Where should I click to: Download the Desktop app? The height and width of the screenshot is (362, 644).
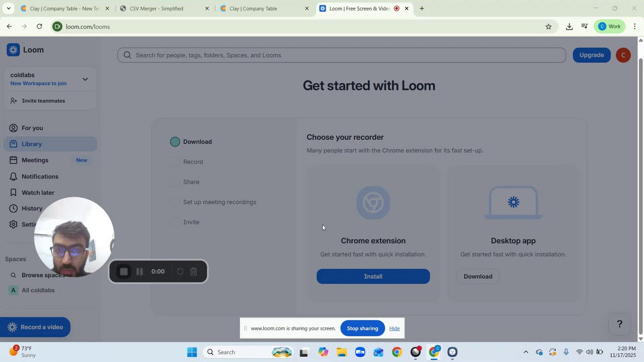478,277
